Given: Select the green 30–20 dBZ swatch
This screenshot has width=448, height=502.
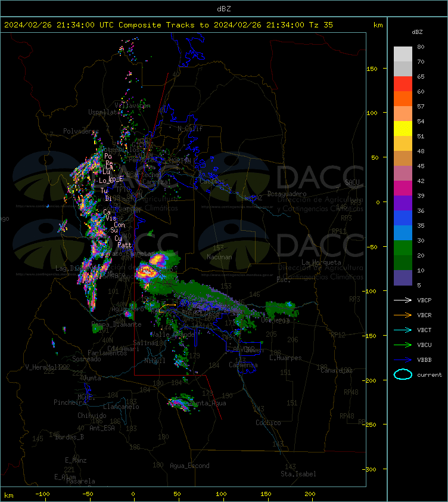Looking at the screenshot, I should (403, 248).
